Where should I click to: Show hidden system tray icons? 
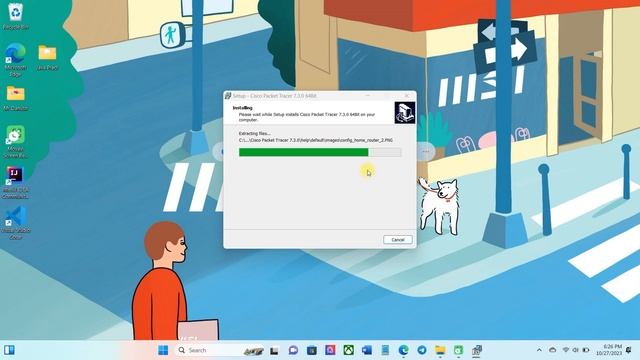539,350
